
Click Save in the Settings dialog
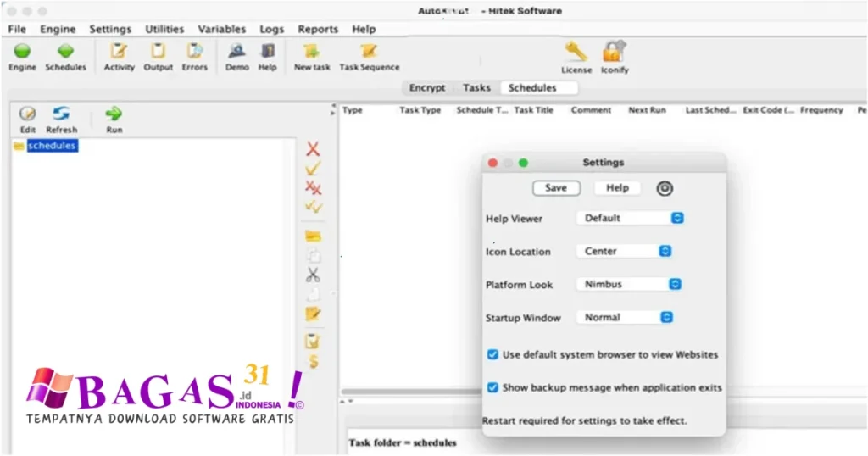click(x=556, y=188)
